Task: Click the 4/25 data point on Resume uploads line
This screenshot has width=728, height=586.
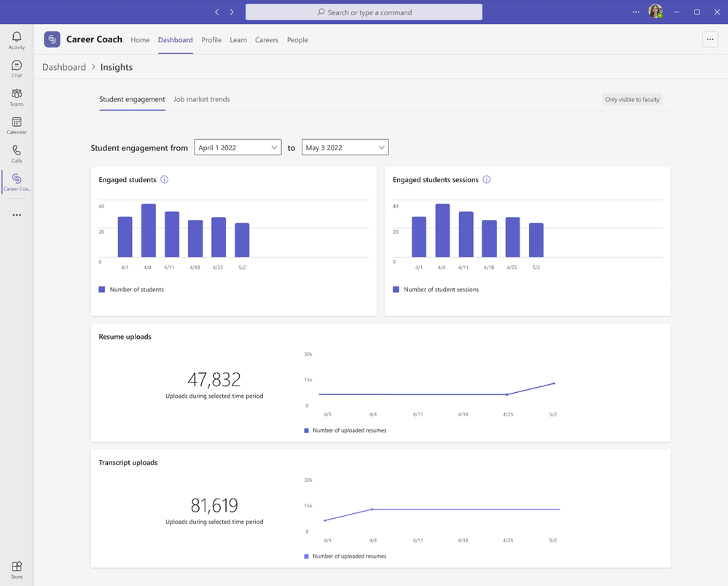Action: pyautogui.click(x=506, y=395)
